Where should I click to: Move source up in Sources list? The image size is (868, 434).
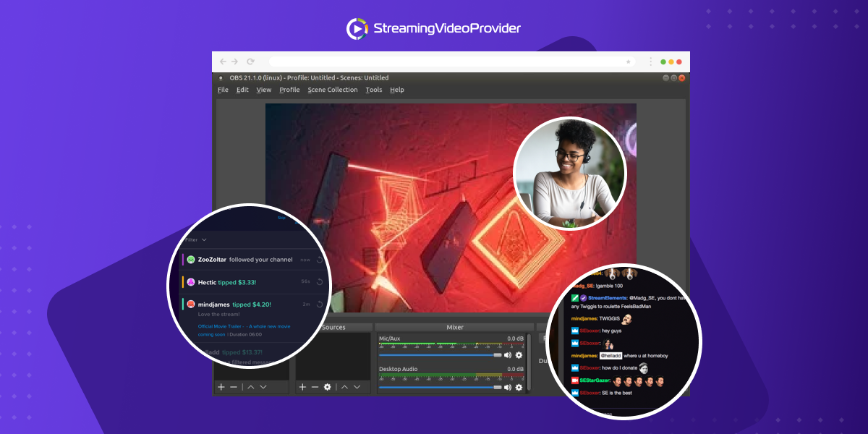coord(344,388)
